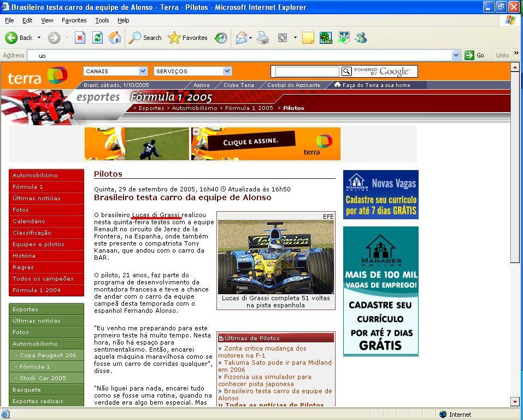Viewport: 523px width, 420px height.
Task: Click the Renault F1 car photo
Action: [x=275, y=256]
